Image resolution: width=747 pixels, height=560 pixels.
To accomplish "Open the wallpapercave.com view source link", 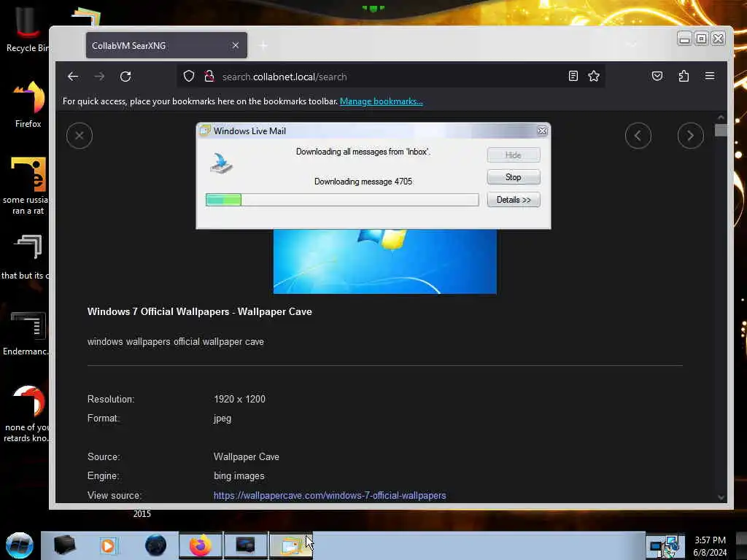I will coord(330,495).
